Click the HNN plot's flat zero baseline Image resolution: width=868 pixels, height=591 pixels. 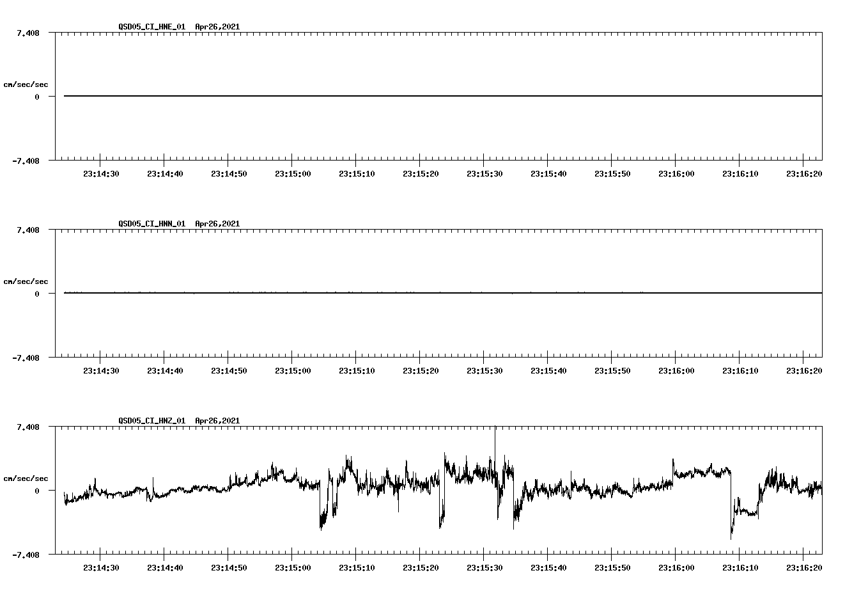pos(384,292)
